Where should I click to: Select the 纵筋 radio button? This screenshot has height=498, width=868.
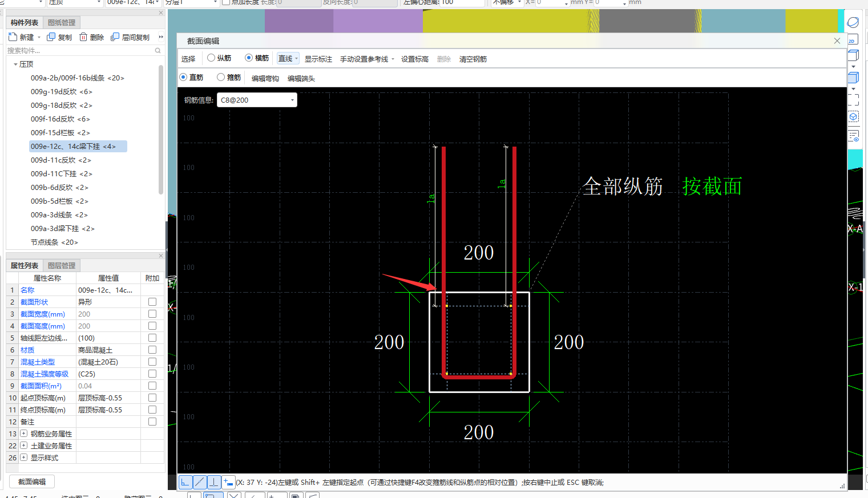(211, 58)
